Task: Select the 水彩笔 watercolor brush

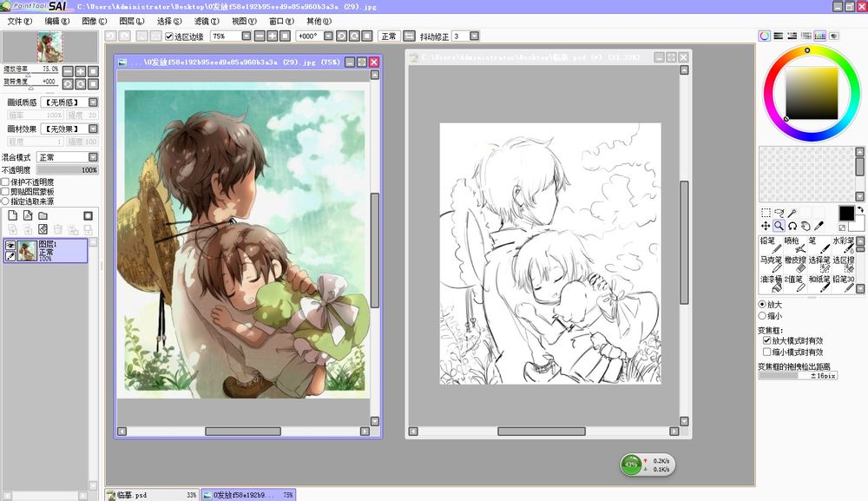Action: click(x=843, y=245)
